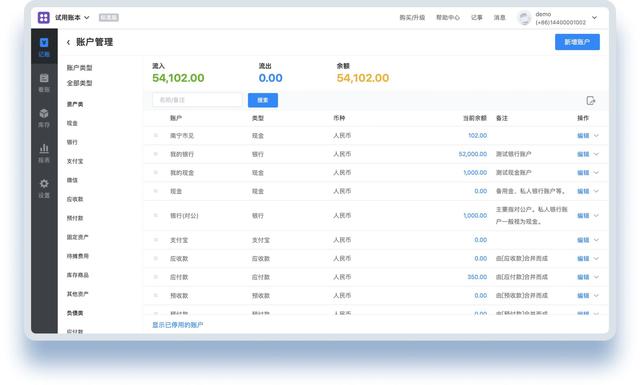Click the drag handle of 应付款 row

tap(156, 277)
